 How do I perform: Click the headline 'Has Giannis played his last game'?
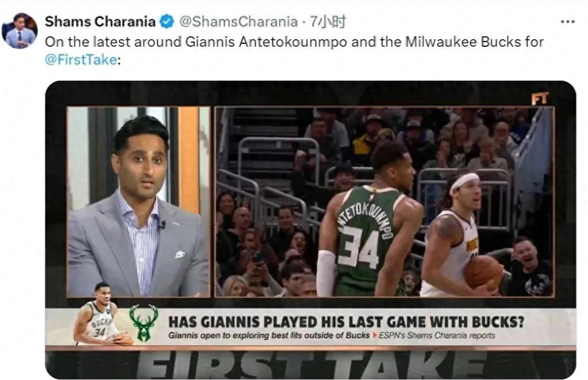346,322
